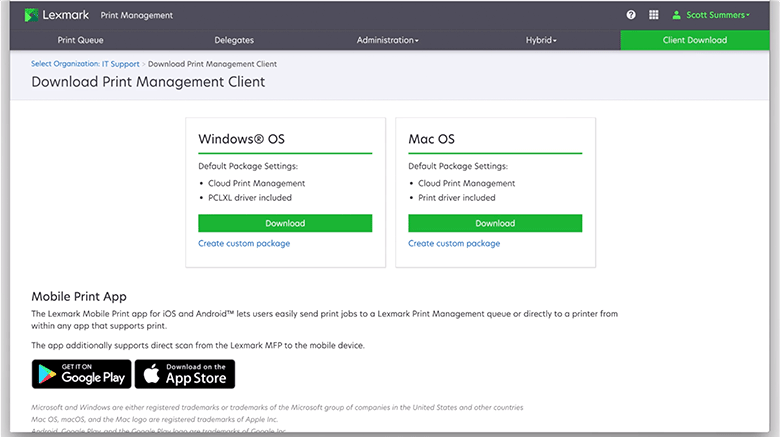Select the Client Download tab

point(695,40)
